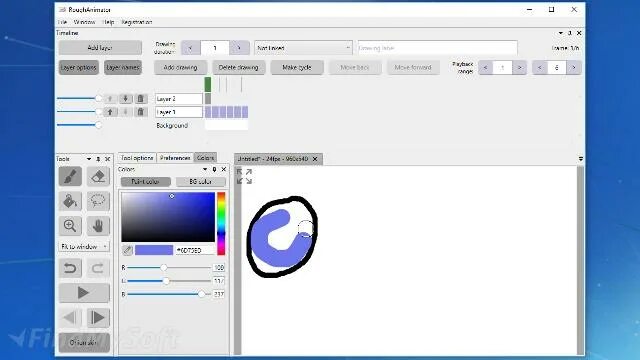Click the Add layer button
The width and height of the screenshot is (640, 360).
click(100, 48)
